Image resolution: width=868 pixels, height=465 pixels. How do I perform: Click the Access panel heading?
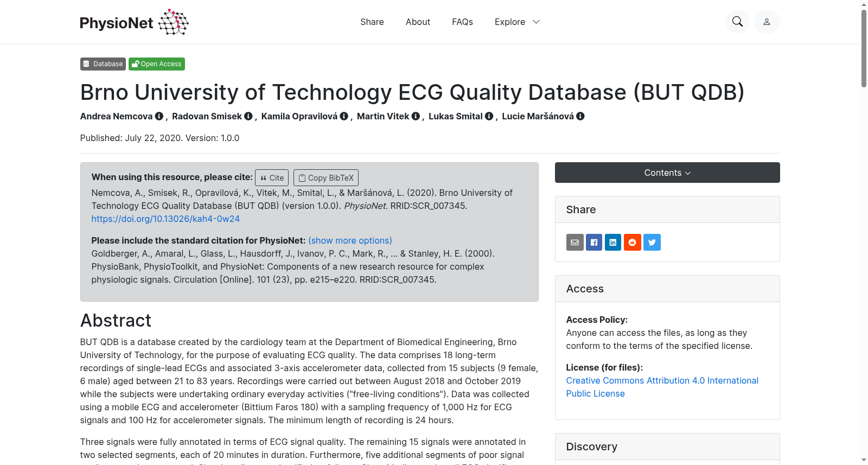(x=585, y=289)
